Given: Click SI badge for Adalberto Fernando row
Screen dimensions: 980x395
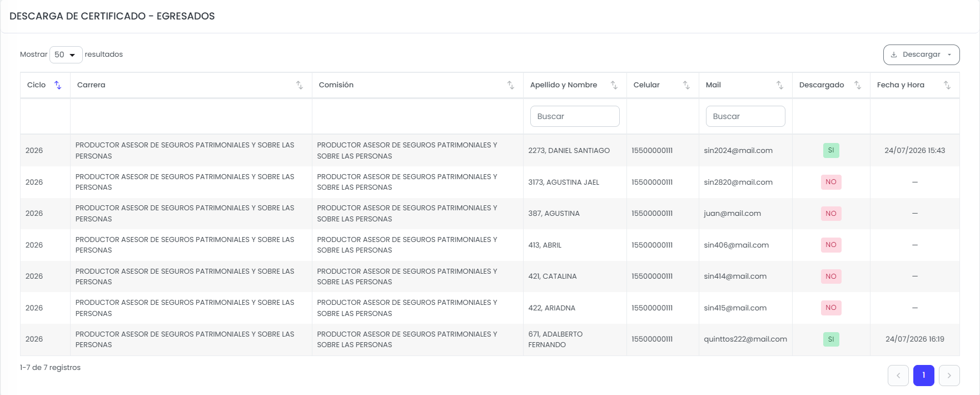Looking at the screenshot, I should click(x=831, y=339).
